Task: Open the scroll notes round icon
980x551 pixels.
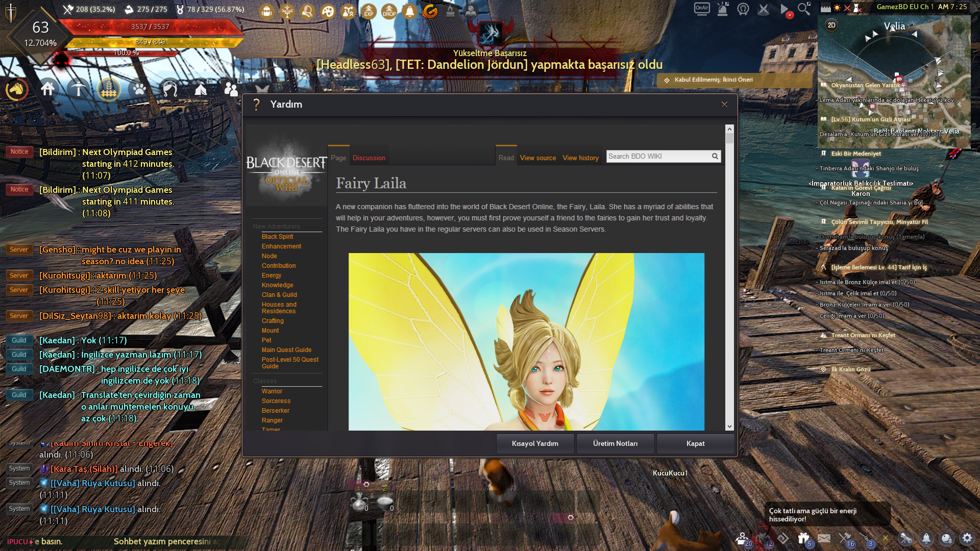Action: tap(905, 538)
